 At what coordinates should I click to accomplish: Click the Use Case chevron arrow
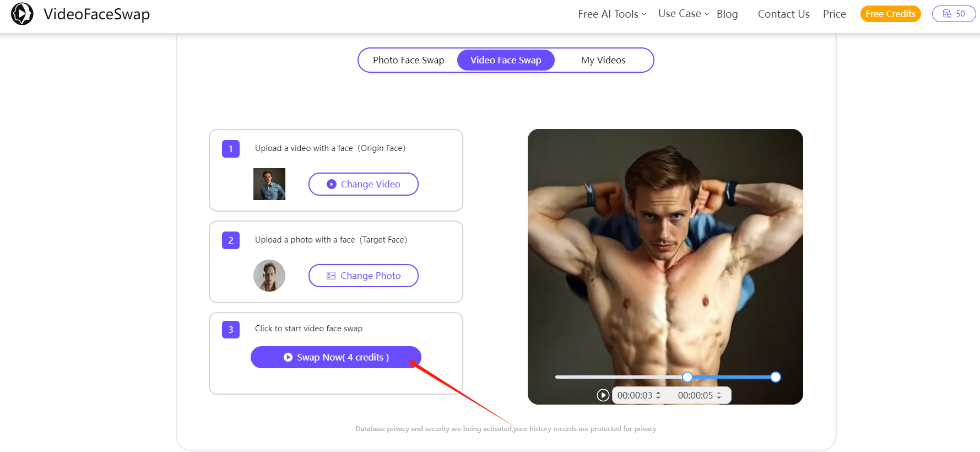[707, 14]
